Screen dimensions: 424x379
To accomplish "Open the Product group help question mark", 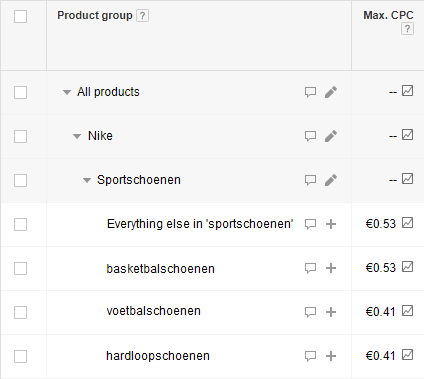I will (142, 16).
